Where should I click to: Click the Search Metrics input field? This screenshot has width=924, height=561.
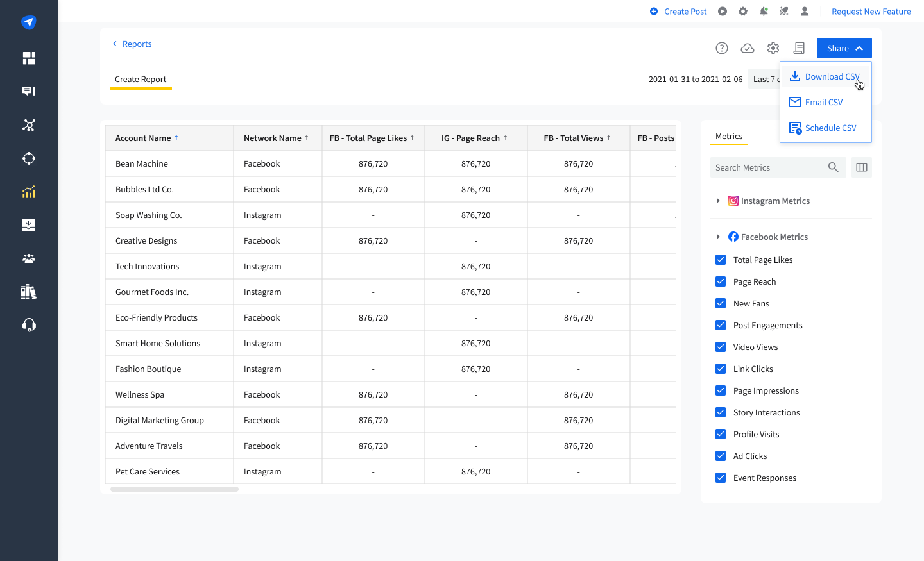[767, 167]
